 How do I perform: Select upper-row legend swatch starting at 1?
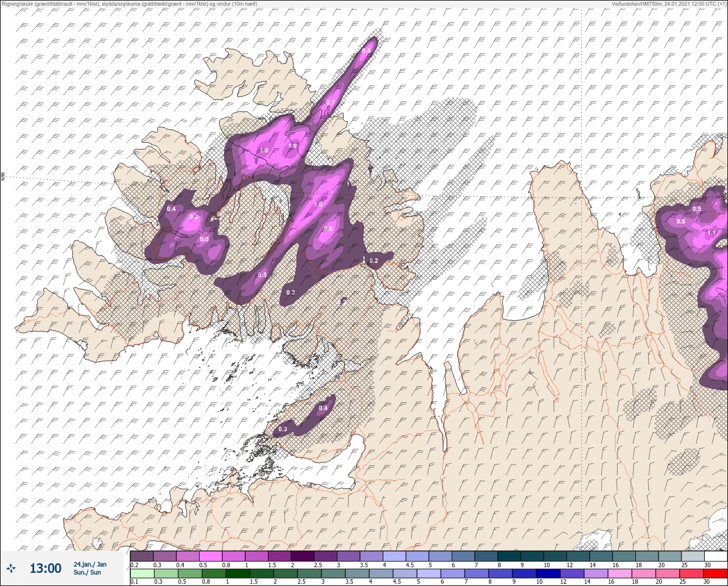point(257,556)
